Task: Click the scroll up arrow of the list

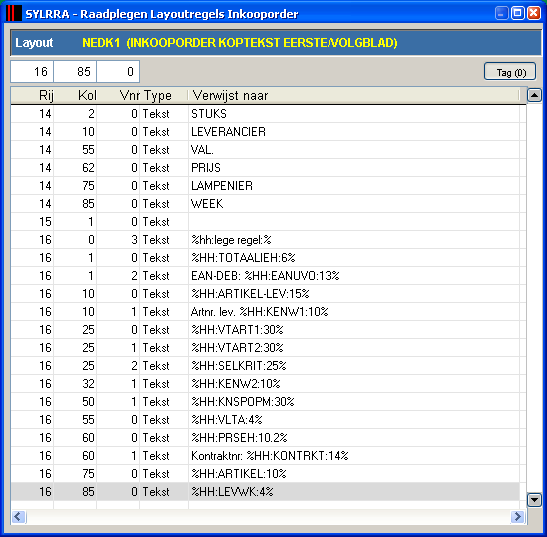Action: (x=534, y=95)
